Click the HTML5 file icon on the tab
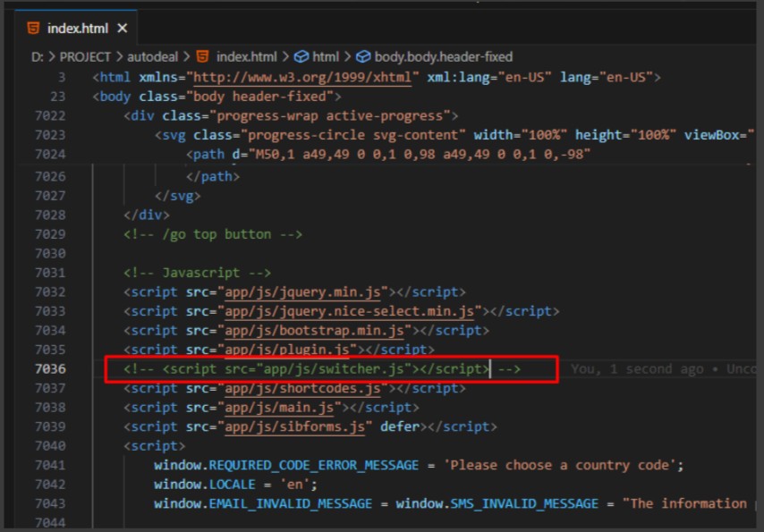The height and width of the screenshot is (532, 764). pos(33,28)
